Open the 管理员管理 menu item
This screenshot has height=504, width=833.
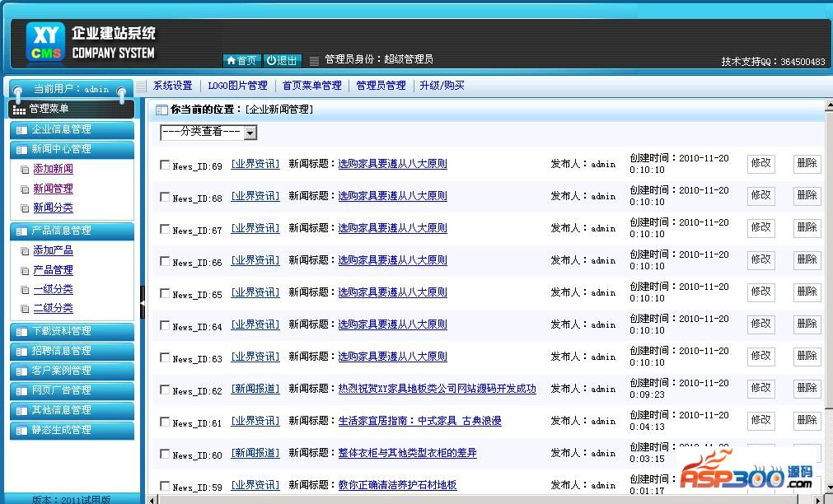[x=381, y=86]
